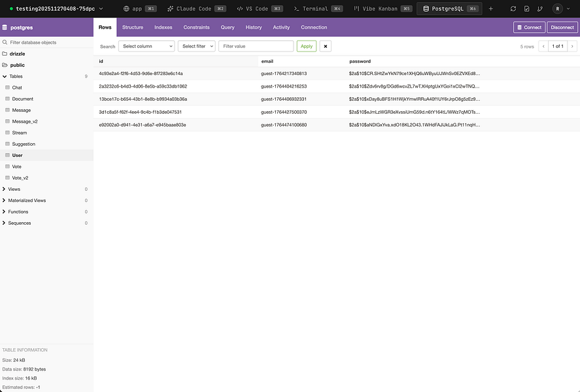The image size is (580, 392).
Task: Click the Filter value input field
Action: [x=256, y=46]
